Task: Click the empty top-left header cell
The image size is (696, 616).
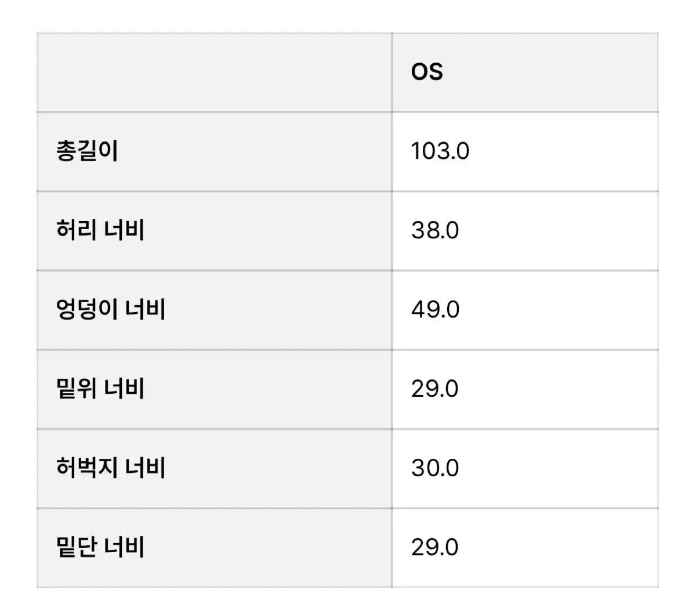Action: tap(214, 72)
